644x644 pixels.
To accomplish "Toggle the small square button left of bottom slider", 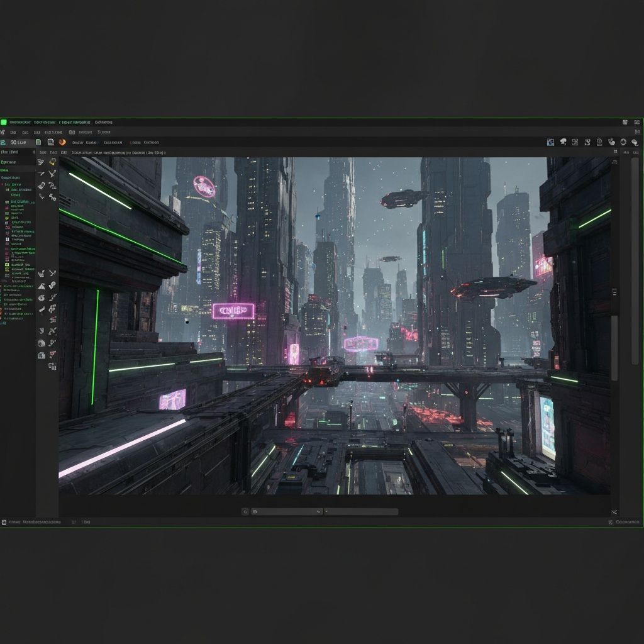I will 245,512.
